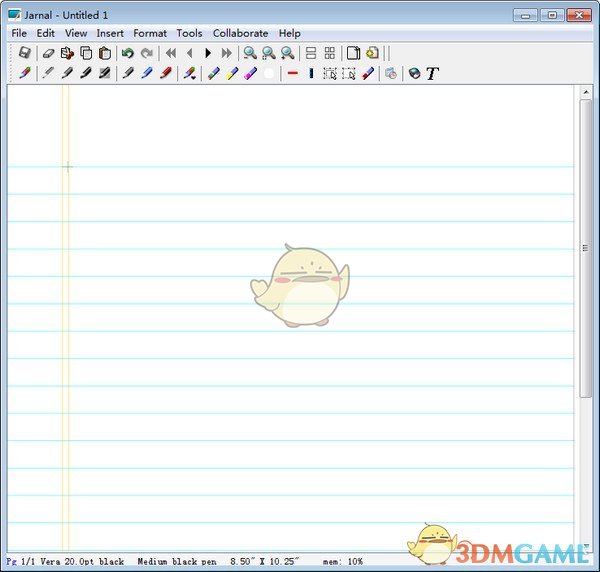The height and width of the screenshot is (572, 600).
Task: Click the Cut icon
Action: click(x=67, y=53)
